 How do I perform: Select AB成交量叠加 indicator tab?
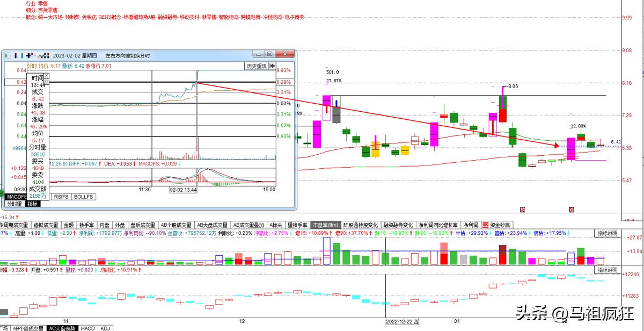tap(249, 225)
